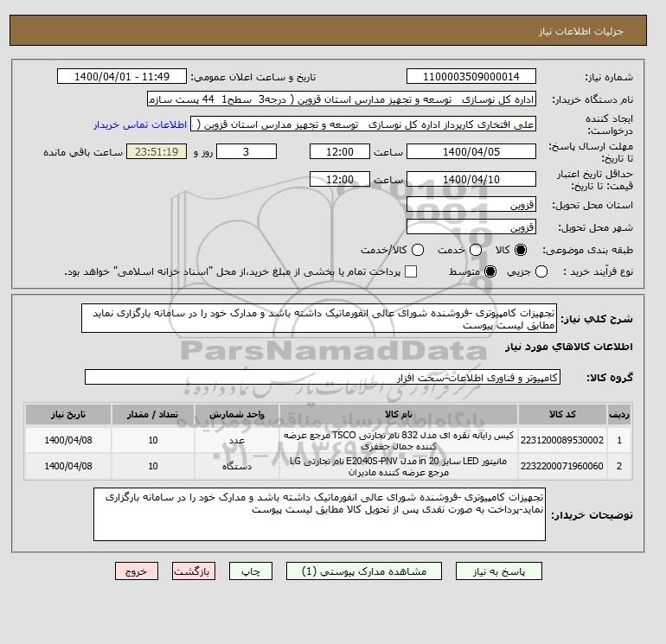Click the delivery city field قزوین
This screenshot has height=644, width=666.
coord(471,226)
